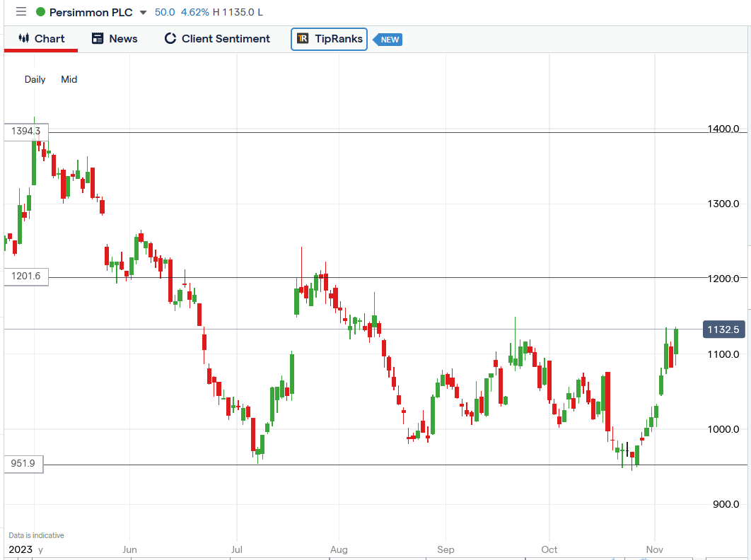Viewport: 751px width, 560px height.
Task: Click the 1100.0 price axis label
Action: point(723,354)
